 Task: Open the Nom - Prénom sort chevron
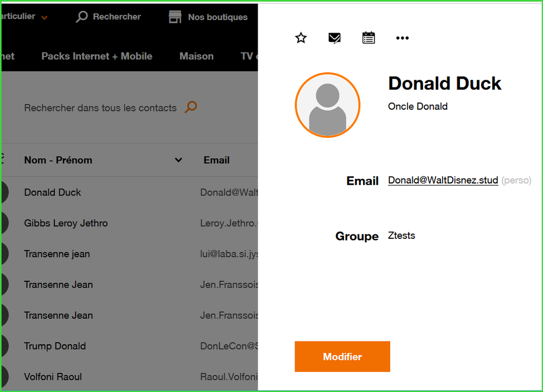click(x=178, y=160)
